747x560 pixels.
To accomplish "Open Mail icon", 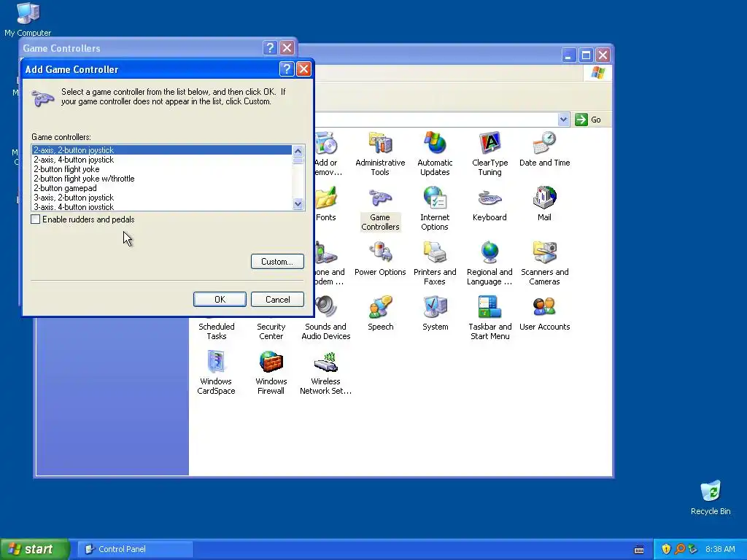I will [x=544, y=204].
